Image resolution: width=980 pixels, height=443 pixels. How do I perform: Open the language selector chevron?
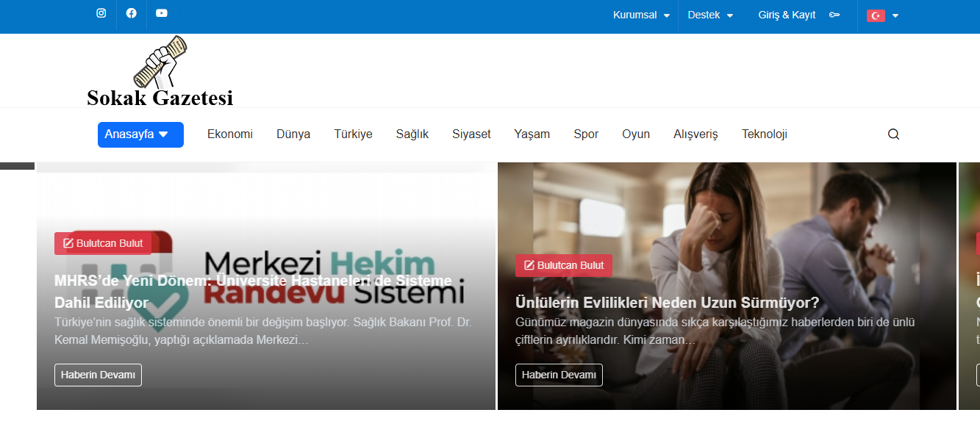pyautogui.click(x=895, y=14)
